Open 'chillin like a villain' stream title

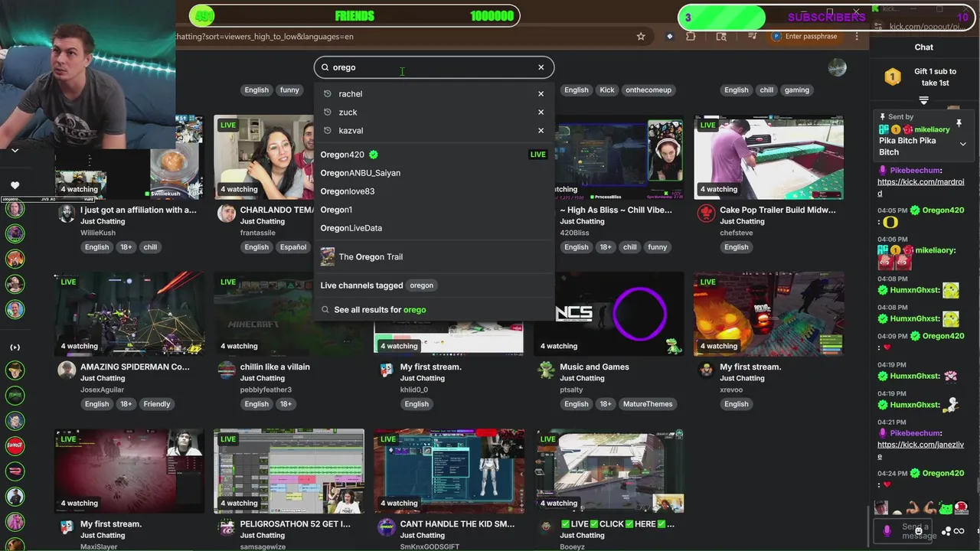[275, 367]
